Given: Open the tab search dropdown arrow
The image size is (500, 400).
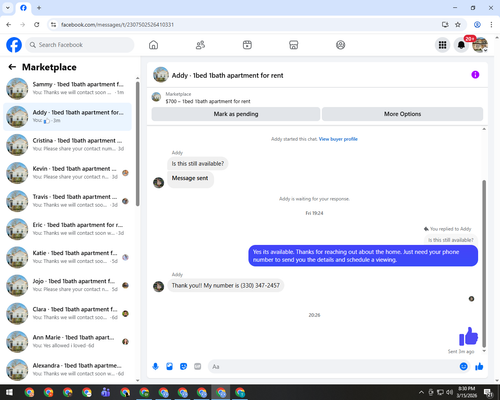Looking at the screenshot, I should click(8, 7).
